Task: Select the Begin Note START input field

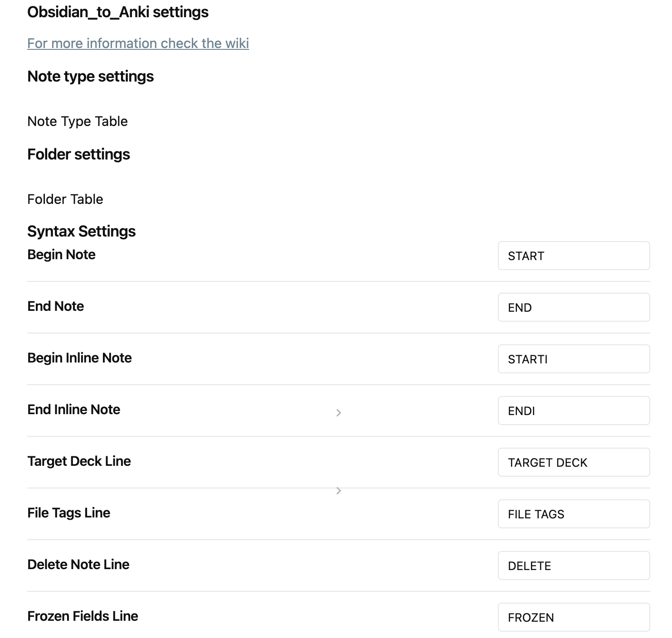Action: point(573,256)
